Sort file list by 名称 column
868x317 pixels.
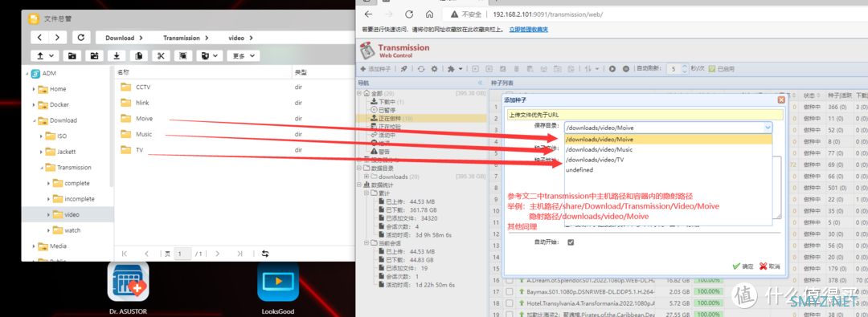coord(123,72)
